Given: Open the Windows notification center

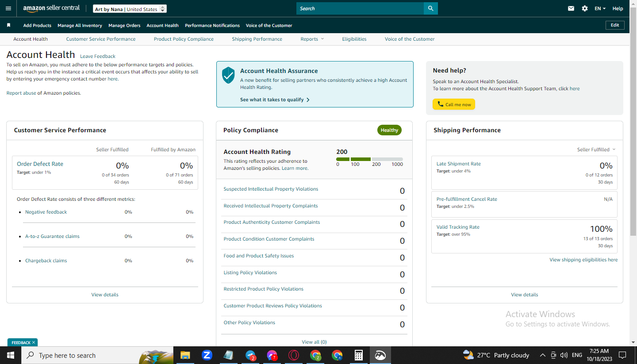Looking at the screenshot, I should pos(622,355).
